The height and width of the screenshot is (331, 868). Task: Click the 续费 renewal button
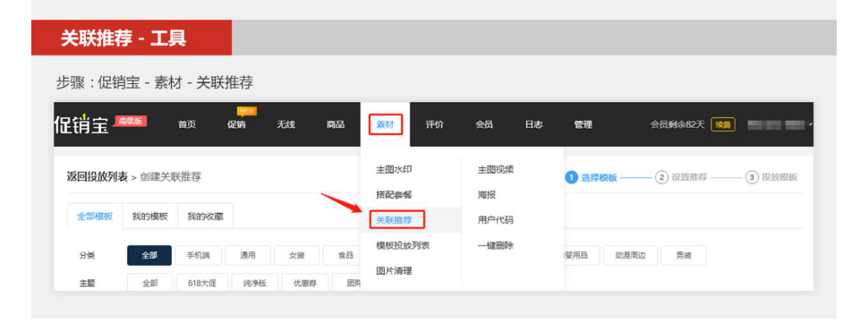[723, 125]
